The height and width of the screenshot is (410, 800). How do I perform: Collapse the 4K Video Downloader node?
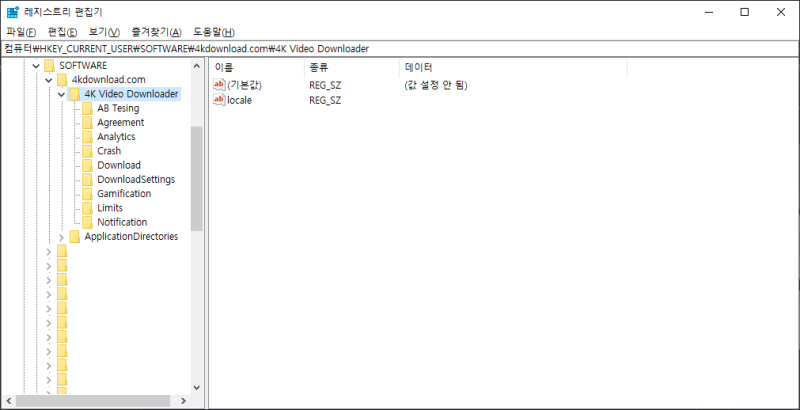[x=61, y=94]
